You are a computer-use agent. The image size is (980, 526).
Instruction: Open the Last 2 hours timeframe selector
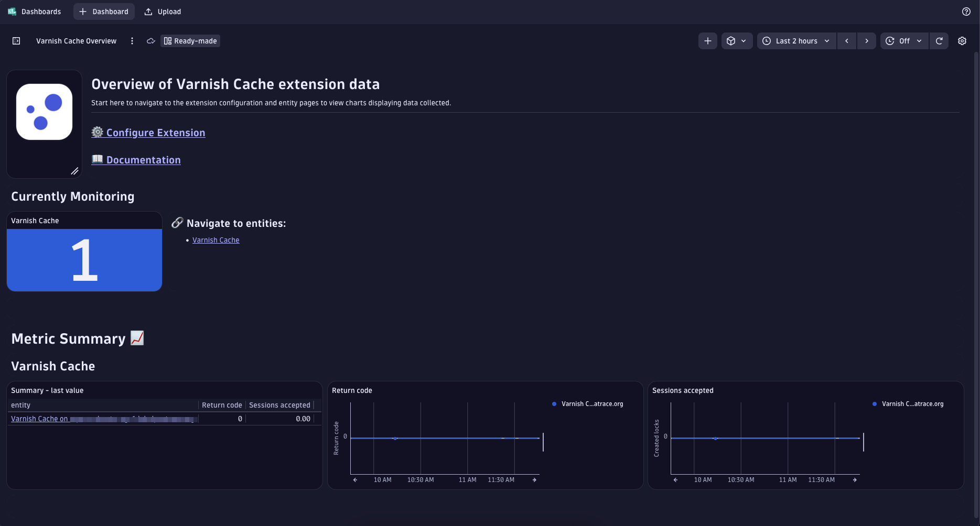(795, 40)
